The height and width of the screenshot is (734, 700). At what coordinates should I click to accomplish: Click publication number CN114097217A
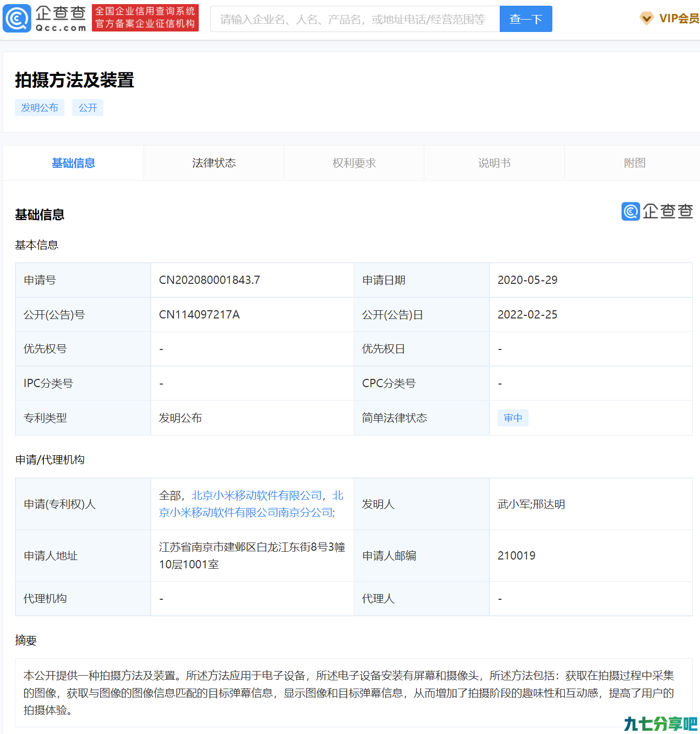(199, 315)
